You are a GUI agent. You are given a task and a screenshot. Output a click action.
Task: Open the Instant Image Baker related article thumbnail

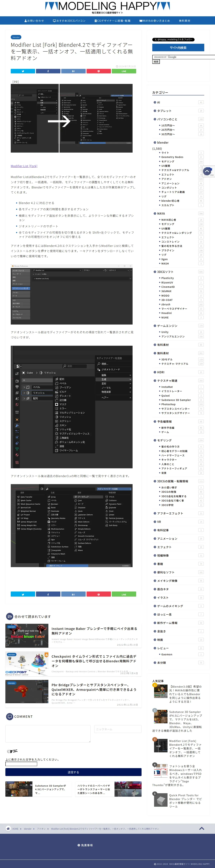[x=27, y=635]
